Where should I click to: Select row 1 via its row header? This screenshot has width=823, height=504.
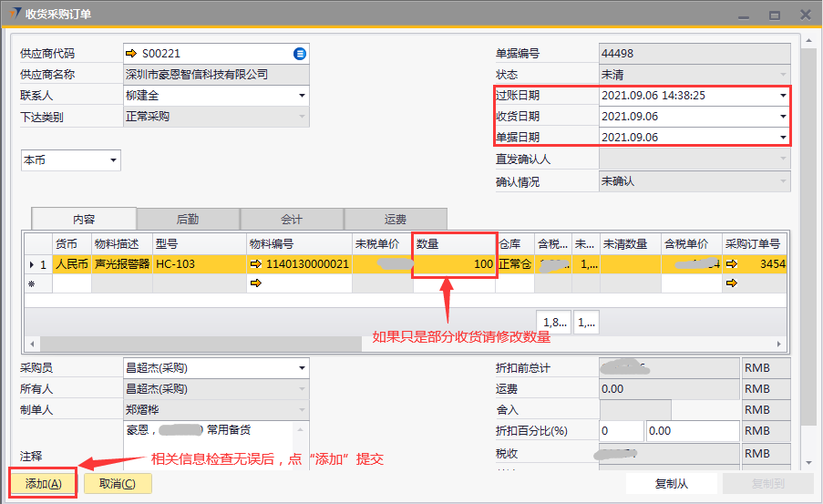37,264
